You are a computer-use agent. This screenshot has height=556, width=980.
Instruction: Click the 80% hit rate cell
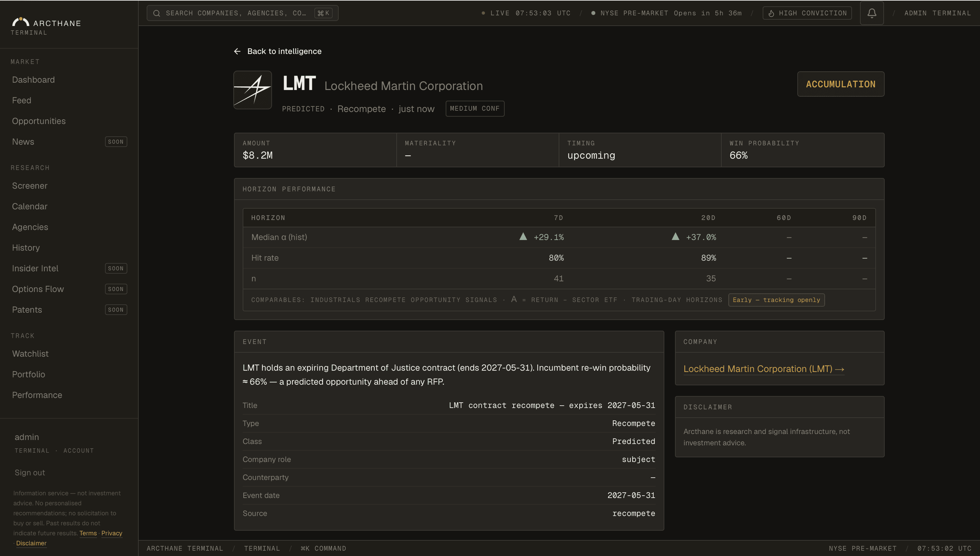(x=556, y=258)
